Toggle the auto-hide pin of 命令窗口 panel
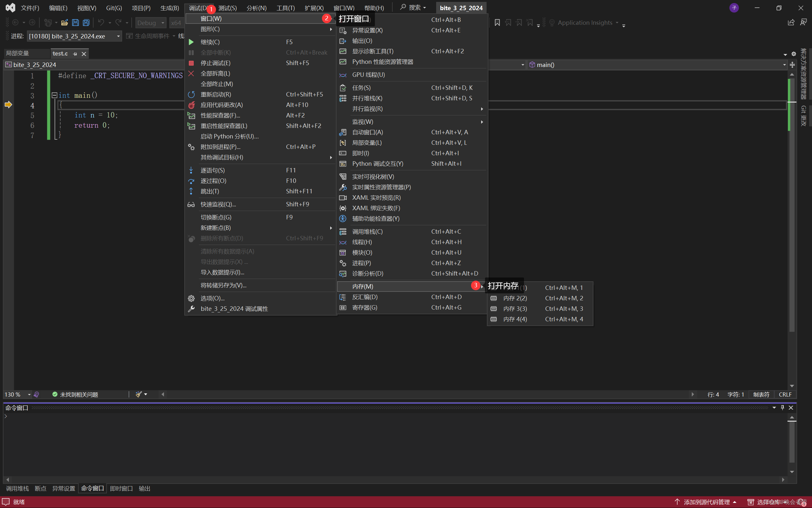 (x=783, y=408)
